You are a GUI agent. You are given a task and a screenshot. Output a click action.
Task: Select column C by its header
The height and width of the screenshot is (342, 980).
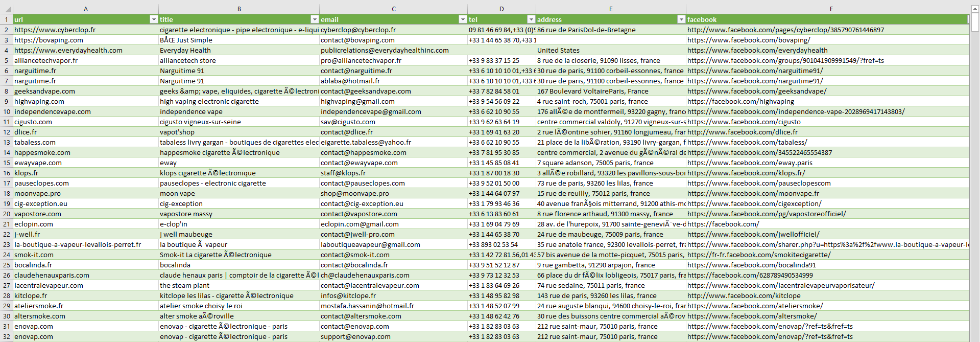(394, 9)
